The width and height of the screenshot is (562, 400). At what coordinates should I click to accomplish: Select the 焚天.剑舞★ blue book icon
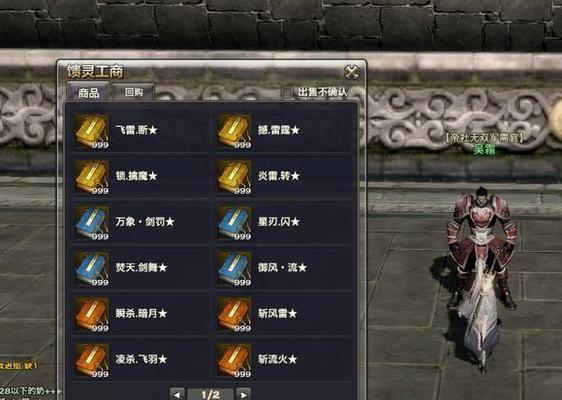[x=92, y=269]
